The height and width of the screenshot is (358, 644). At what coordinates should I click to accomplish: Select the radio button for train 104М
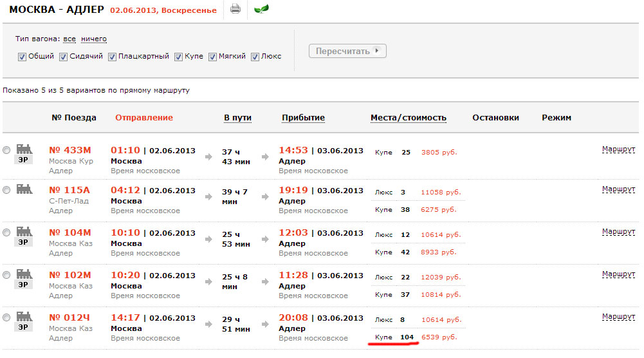coord(6,233)
